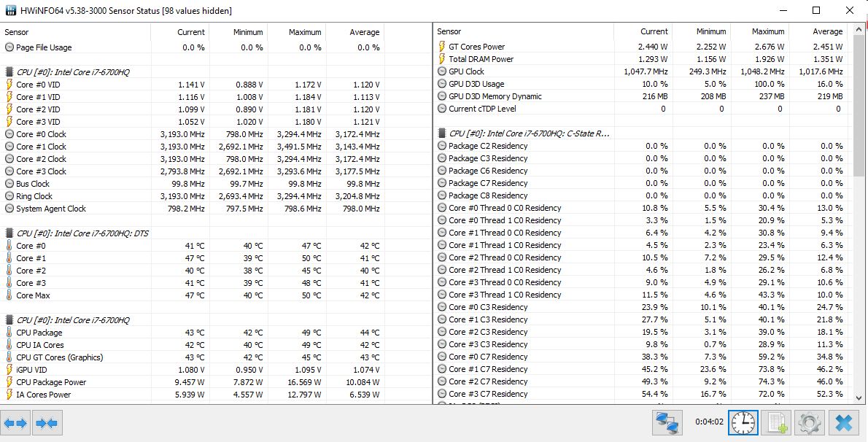Screen dimensions: 868x442
Task: Click the shrink columns arrows button
Action: pyautogui.click(x=47, y=424)
